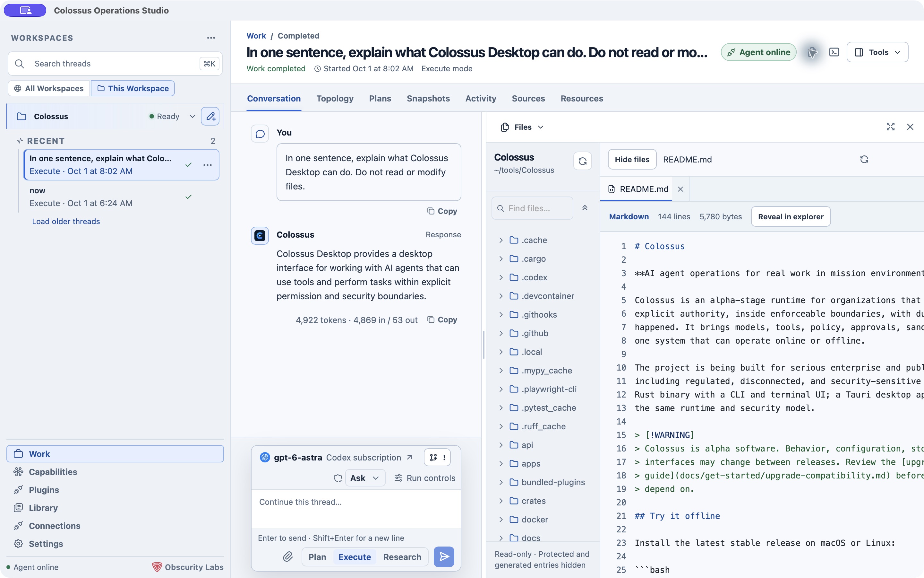Copy the Colossus response text
This screenshot has height=578, width=924.
tap(442, 320)
